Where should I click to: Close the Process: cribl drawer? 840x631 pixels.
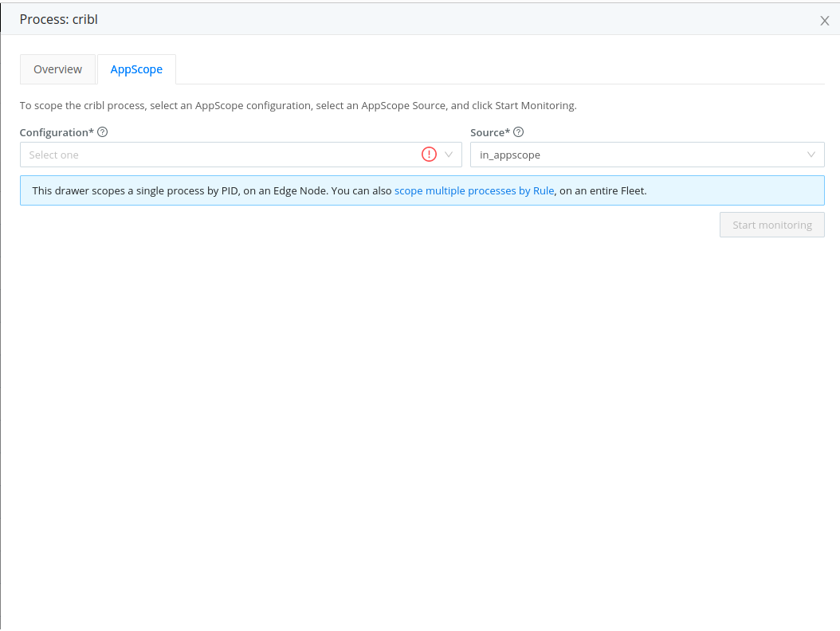pos(825,21)
